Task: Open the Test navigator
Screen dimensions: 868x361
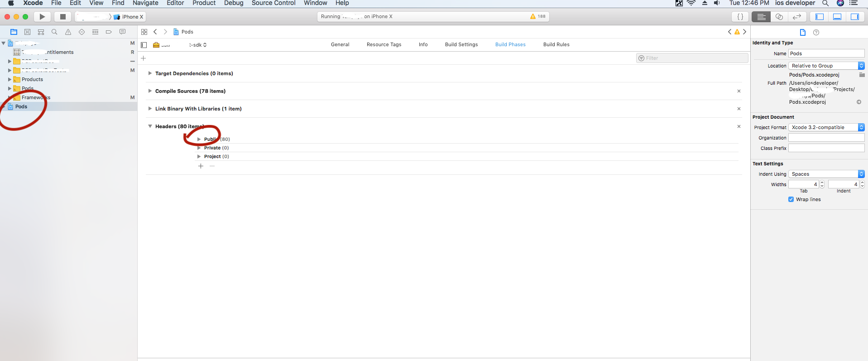Action: (82, 32)
